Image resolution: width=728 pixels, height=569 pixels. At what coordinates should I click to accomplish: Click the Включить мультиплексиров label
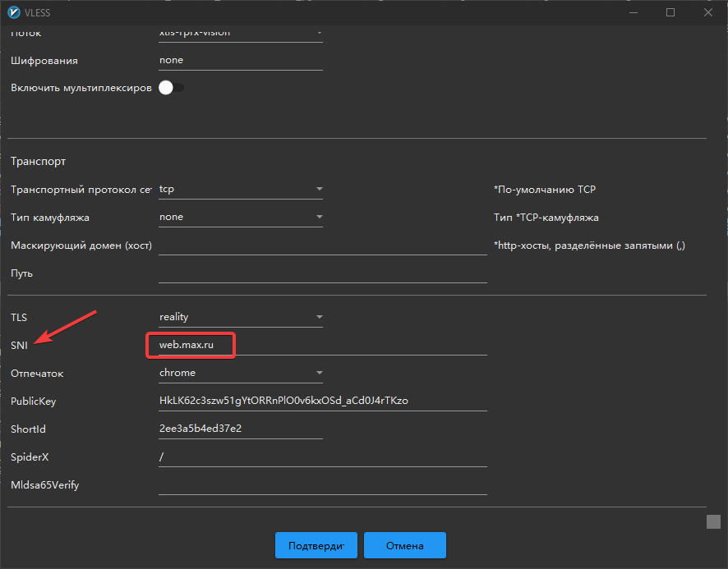click(81, 88)
